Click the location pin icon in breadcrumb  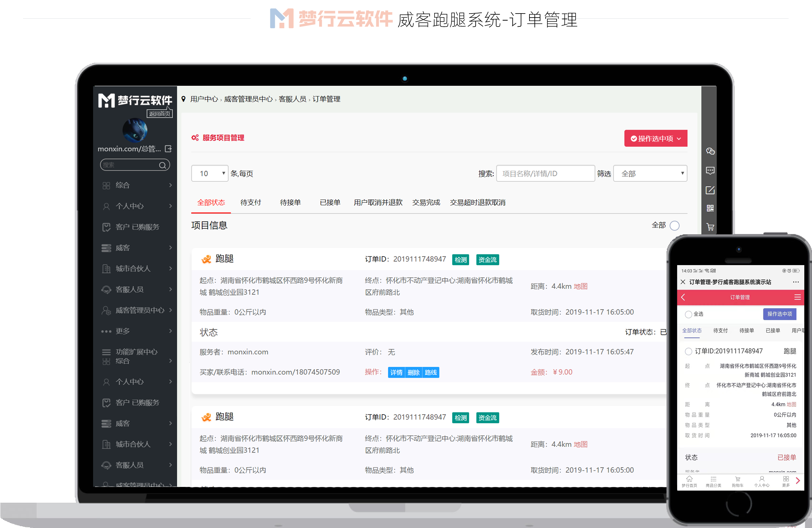pyautogui.click(x=184, y=99)
